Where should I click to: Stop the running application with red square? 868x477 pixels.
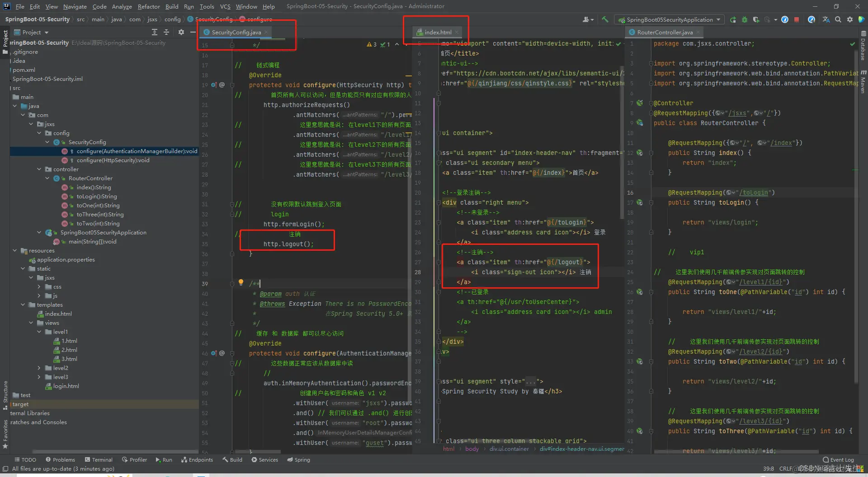[x=797, y=19]
